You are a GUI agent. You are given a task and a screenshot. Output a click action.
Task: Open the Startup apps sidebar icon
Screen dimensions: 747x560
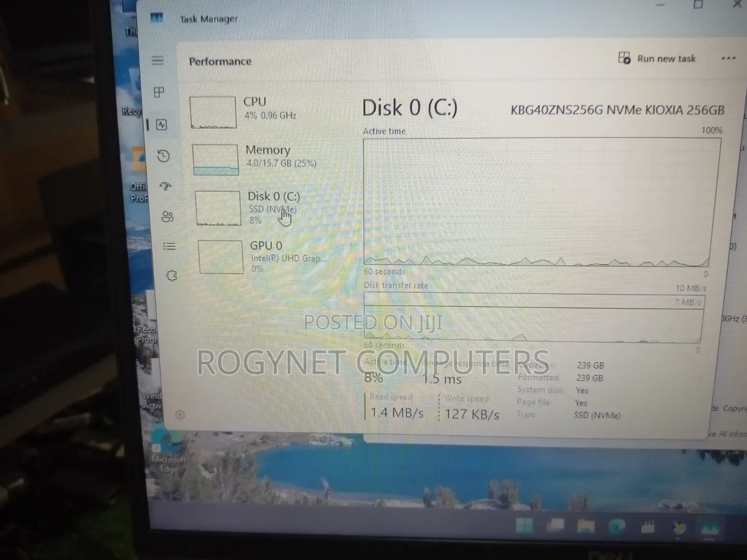coord(165,186)
